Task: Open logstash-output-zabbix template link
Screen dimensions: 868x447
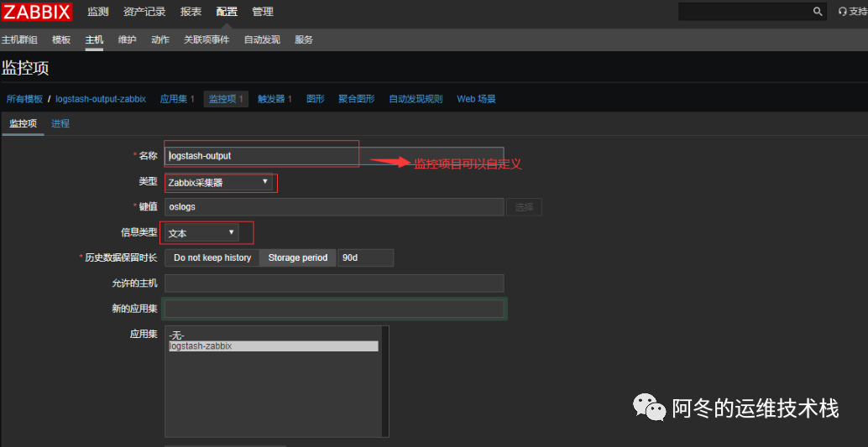Action: point(101,99)
